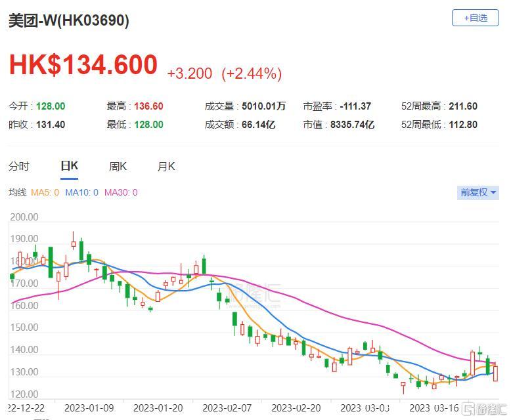Click the 2023-02-07 date axis label

(x=227, y=408)
